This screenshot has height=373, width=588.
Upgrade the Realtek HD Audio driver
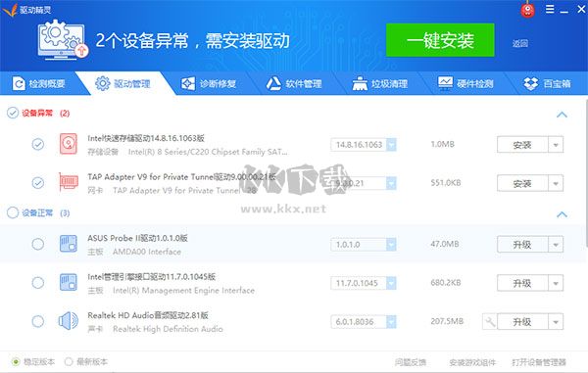tap(522, 322)
